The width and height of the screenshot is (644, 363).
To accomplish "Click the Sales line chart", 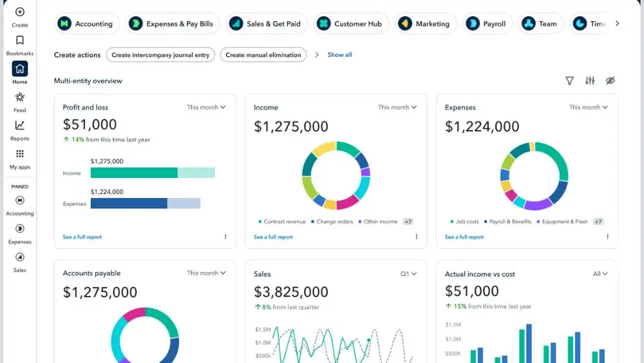I will pyautogui.click(x=334, y=344).
